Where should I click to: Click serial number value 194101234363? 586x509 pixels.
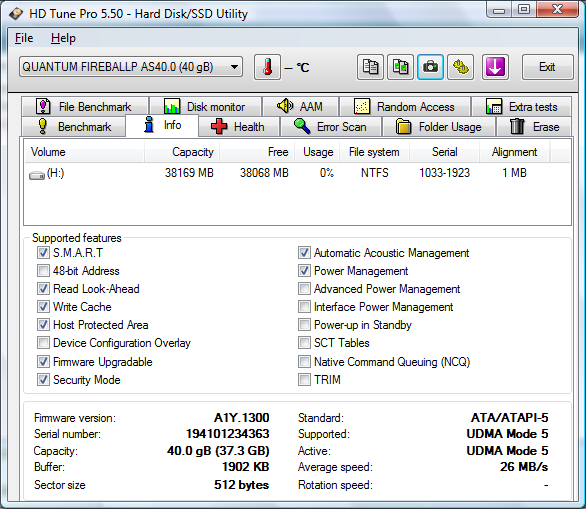(x=228, y=434)
